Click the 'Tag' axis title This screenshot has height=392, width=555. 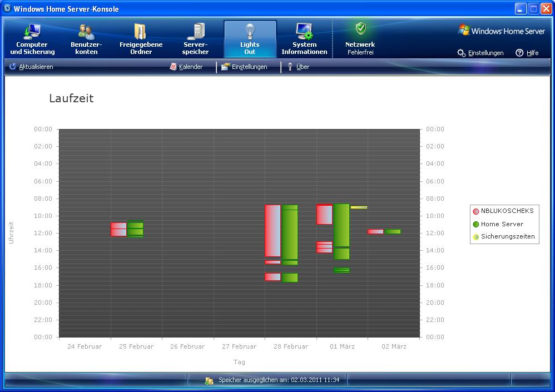[239, 362]
